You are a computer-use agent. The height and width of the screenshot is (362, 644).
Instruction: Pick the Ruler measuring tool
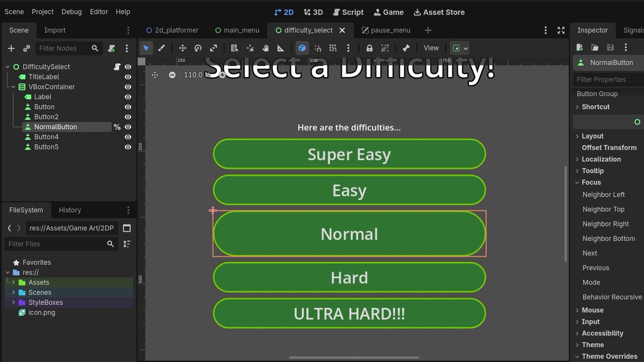point(281,48)
